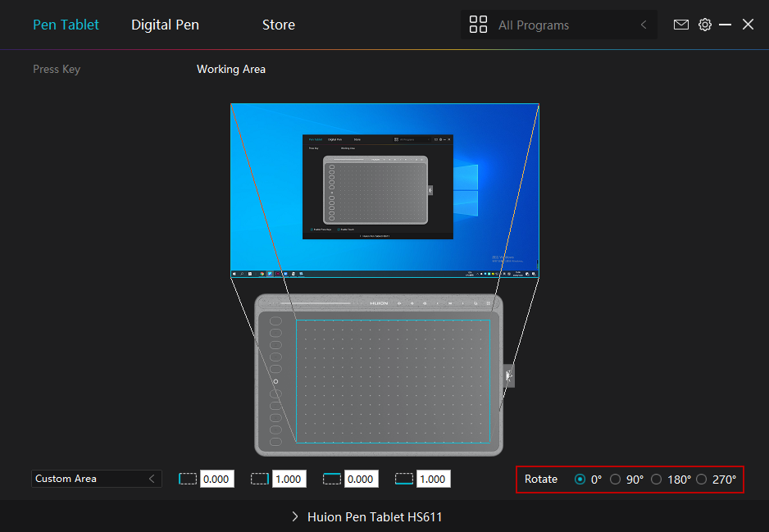This screenshot has height=532, width=769.
Task: Select the Working Area tab
Action: tap(231, 69)
